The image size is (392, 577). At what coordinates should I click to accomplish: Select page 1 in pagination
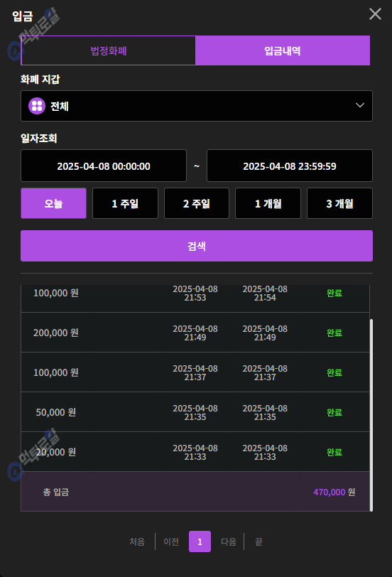point(200,541)
